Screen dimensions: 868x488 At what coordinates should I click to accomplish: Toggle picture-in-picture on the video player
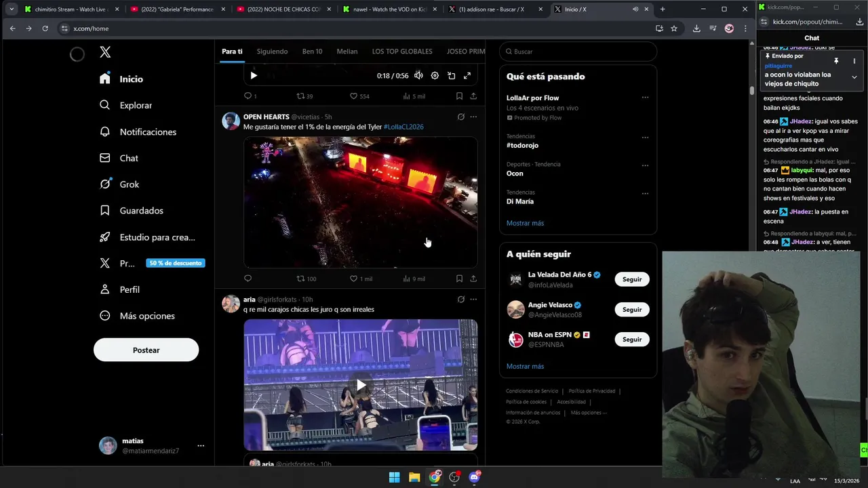(451, 76)
